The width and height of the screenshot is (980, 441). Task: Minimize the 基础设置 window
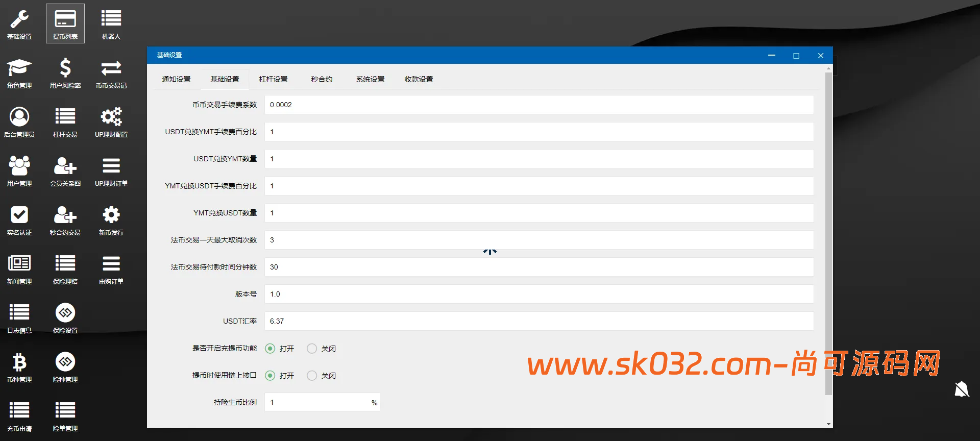pyautogui.click(x=772, y=55)
